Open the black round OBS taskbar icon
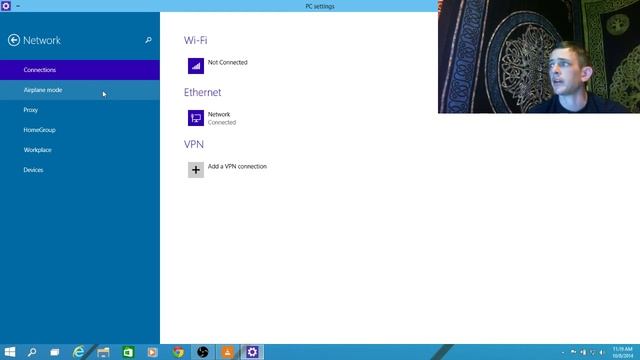Screen dimensions: 640x360 tap(203, 352)
